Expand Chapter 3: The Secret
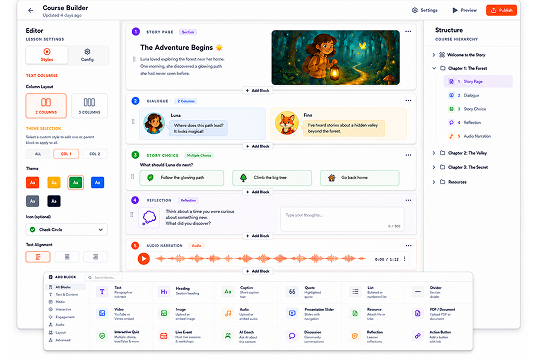Image resolution: width=540 pixels, height=360 pixels. pyautogui.click(x=434, y=167)
